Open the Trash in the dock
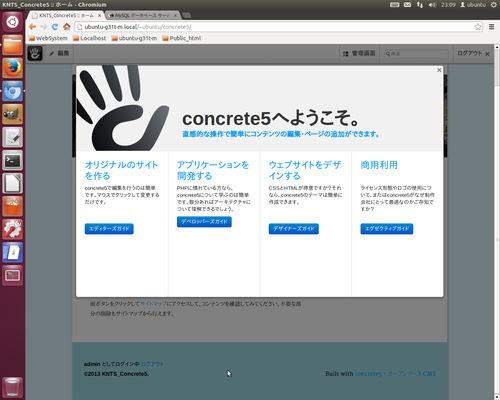This screenshot has width=500, height=400. (13, 387)
